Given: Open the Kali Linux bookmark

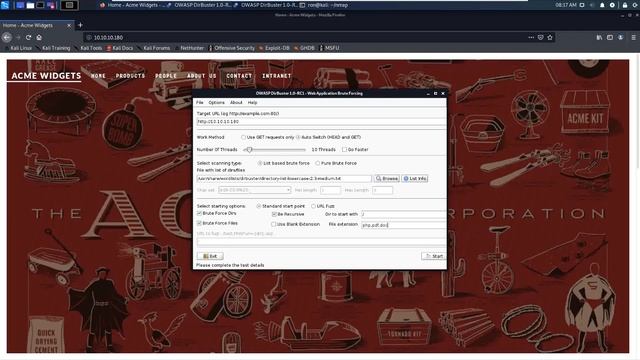Looking at the screenshot, I should click(18, 48).
